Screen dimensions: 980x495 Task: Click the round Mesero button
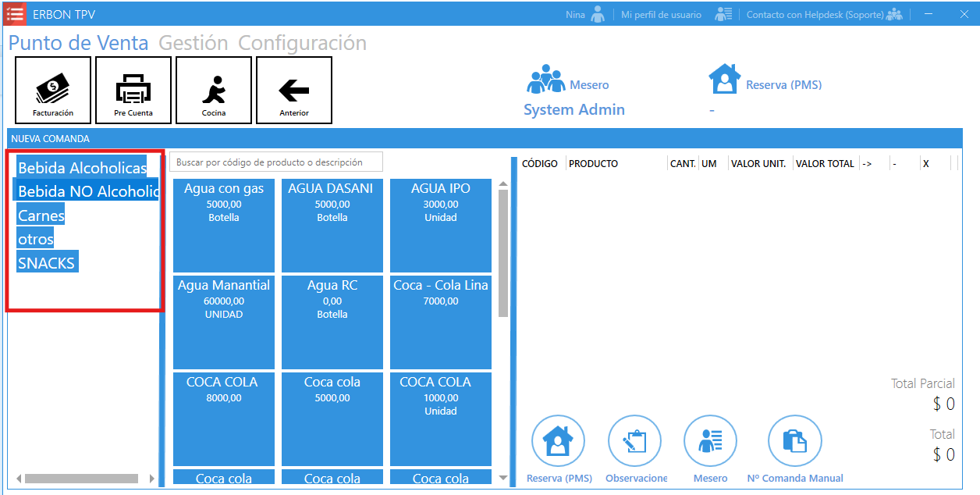click(710, 442)
